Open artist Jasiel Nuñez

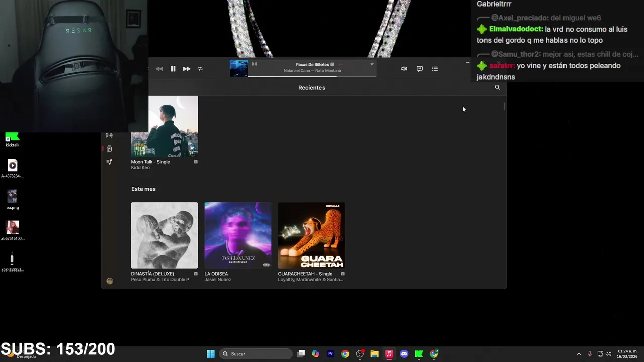[218, 280]
